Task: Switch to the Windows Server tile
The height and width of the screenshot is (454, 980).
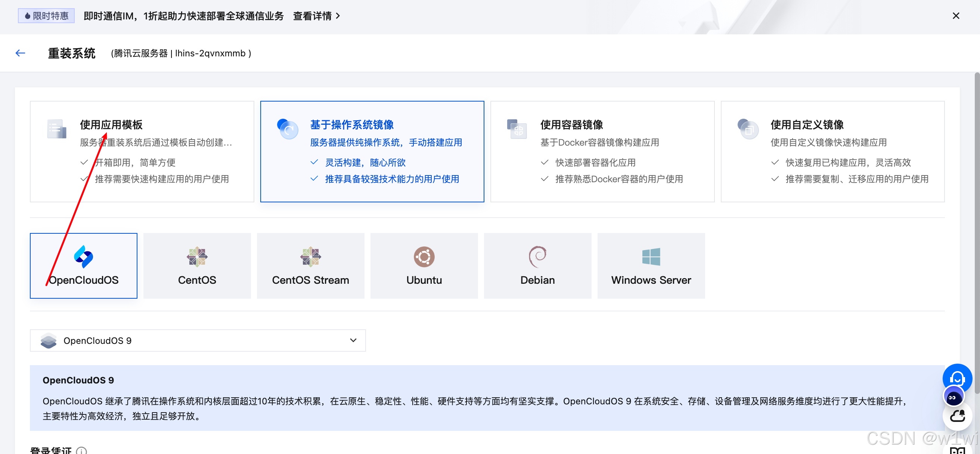Action: pyautogui.click(x=651, y=265)
